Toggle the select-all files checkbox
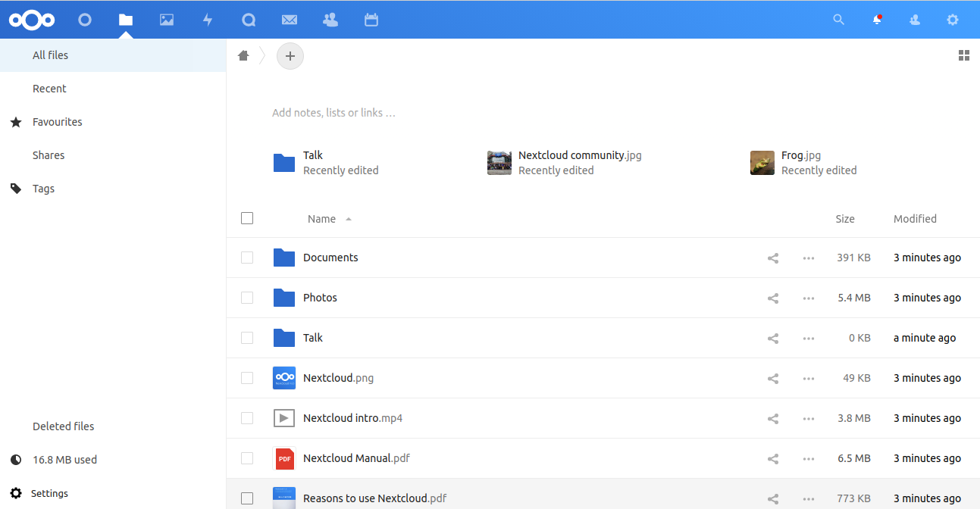Screen dimensions: 980x509 click(247, 218)
